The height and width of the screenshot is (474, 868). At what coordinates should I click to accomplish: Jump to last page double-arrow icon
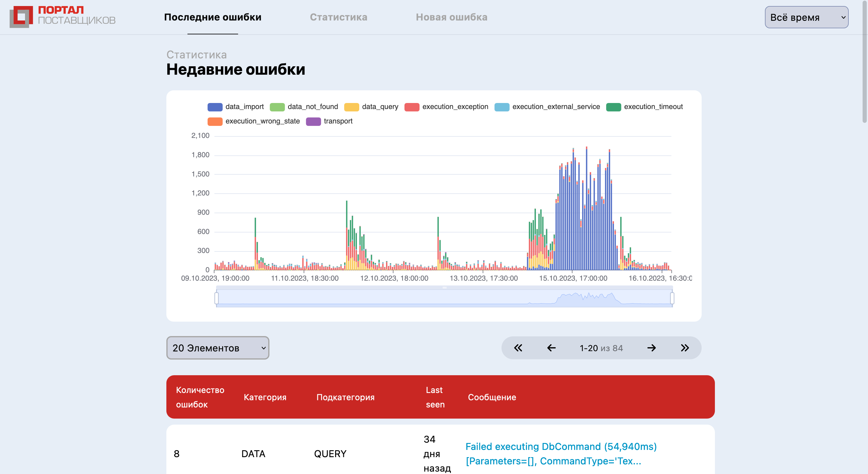tap(685, 348)
